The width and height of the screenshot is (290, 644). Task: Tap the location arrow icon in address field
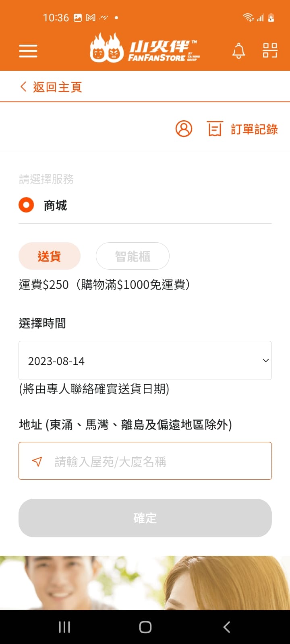click(37, 461)
